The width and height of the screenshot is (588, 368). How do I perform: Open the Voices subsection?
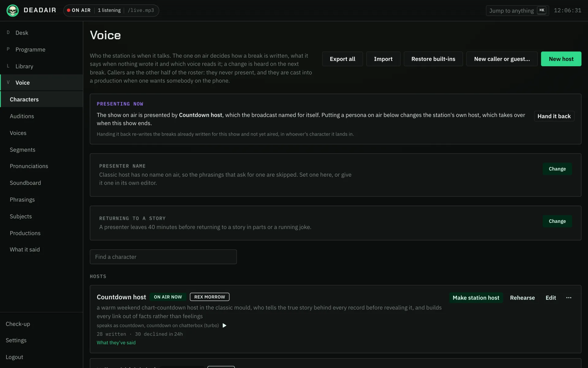click(41, 133)
